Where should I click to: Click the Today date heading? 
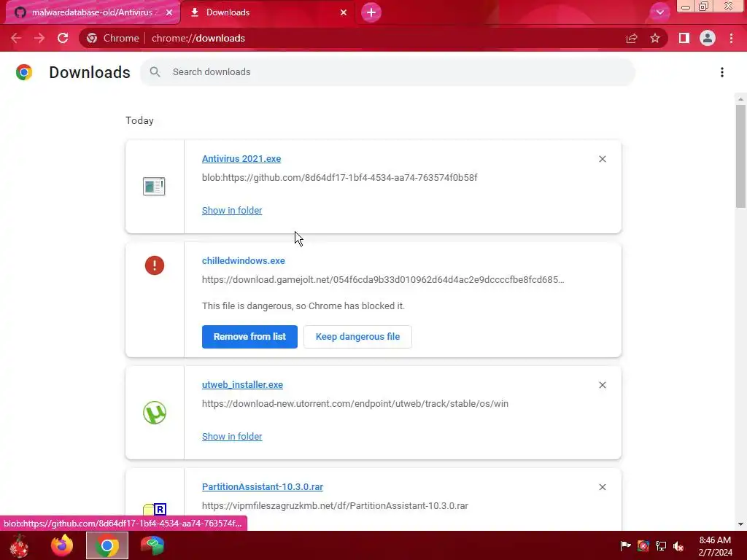tap(139, 120)
